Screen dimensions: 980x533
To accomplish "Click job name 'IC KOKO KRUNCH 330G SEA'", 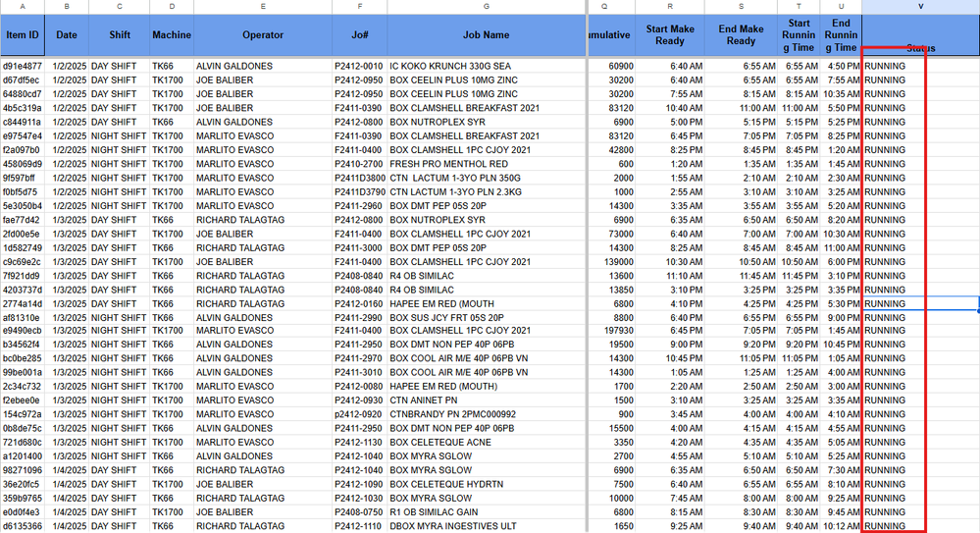I will (450, 66).
